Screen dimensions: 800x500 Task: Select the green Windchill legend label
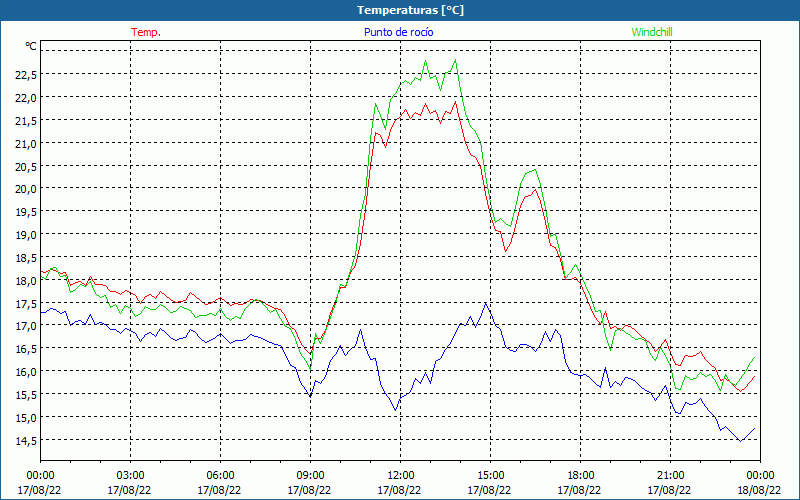click(x=652, y=32)
